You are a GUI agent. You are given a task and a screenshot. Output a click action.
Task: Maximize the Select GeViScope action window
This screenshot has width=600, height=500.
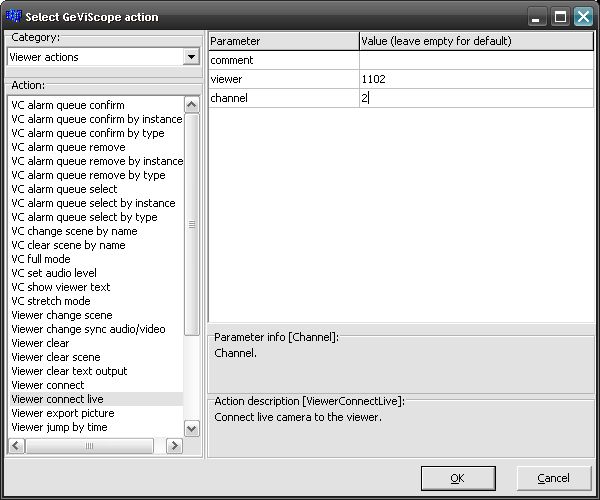(561, 17)
